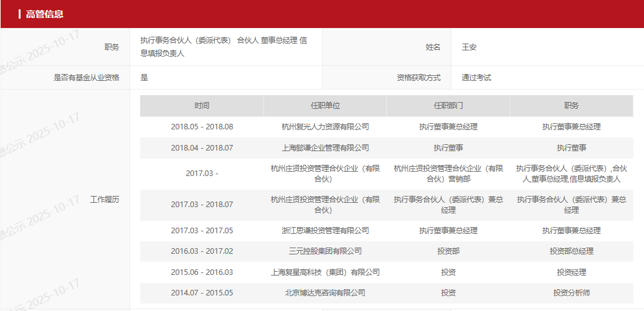644x311 pixels.
Task: Select the position cell 投资部总经理
Action: (571, 251)
